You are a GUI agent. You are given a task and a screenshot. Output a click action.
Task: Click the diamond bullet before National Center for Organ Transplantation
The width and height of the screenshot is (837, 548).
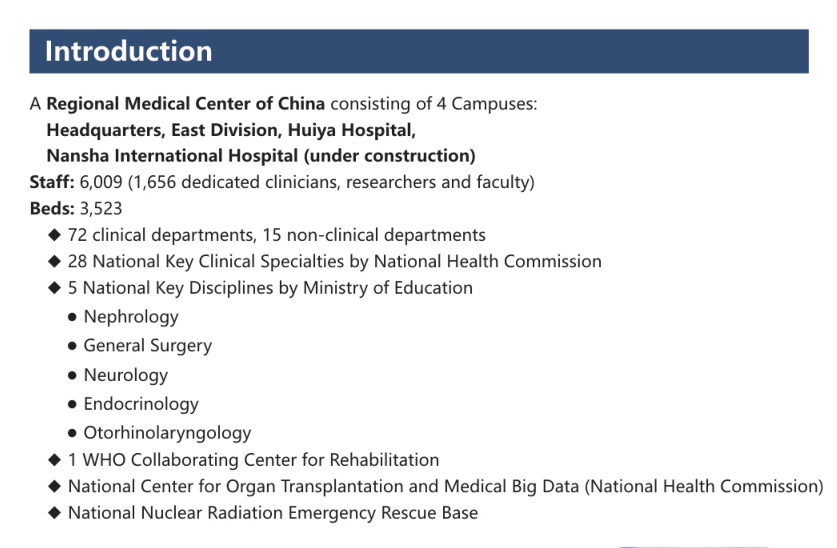pos(54,486)
